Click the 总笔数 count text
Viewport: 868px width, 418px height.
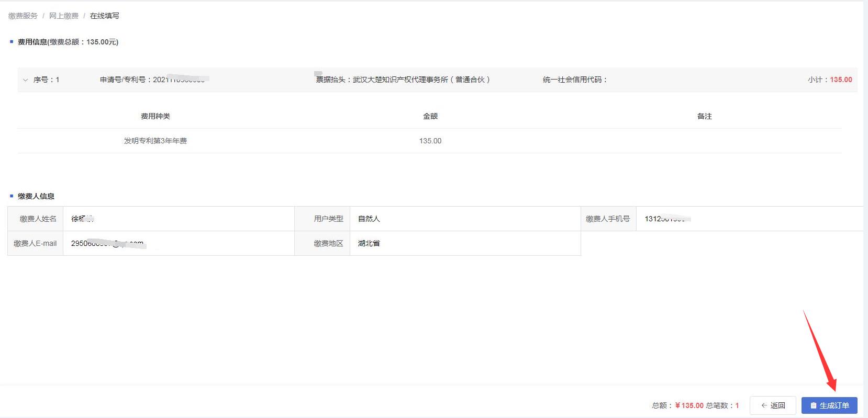722,405
